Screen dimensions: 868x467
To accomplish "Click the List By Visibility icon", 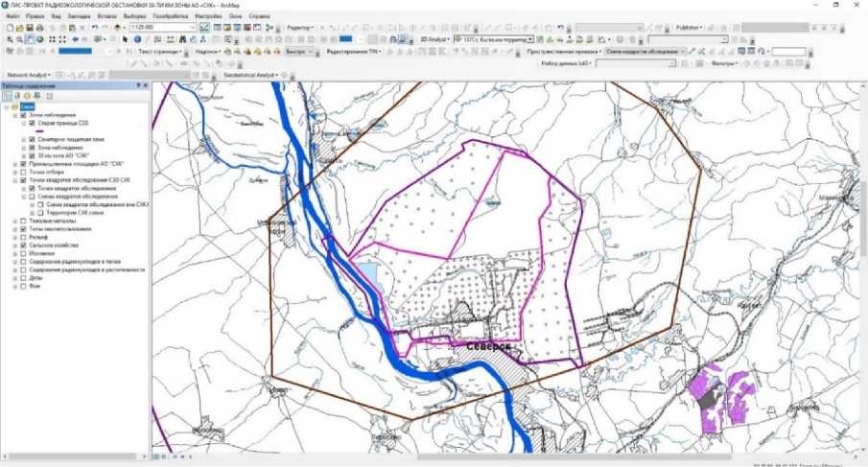I will pos(27,96).
